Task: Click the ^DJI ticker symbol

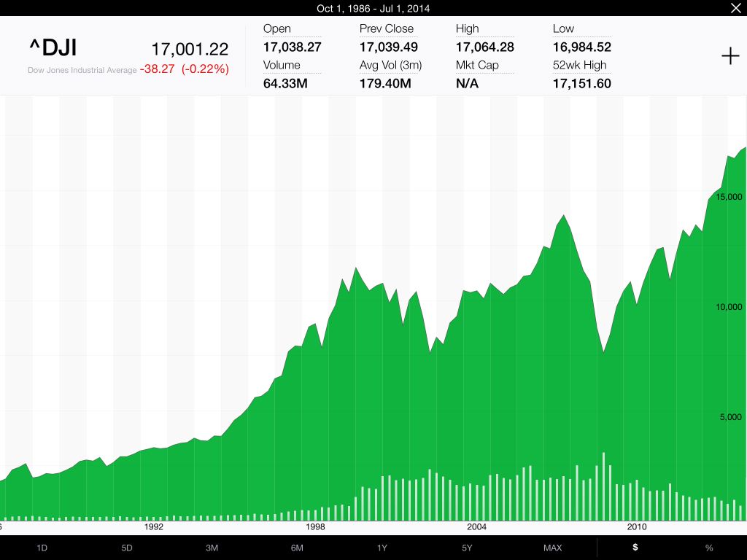Action: 53,47
